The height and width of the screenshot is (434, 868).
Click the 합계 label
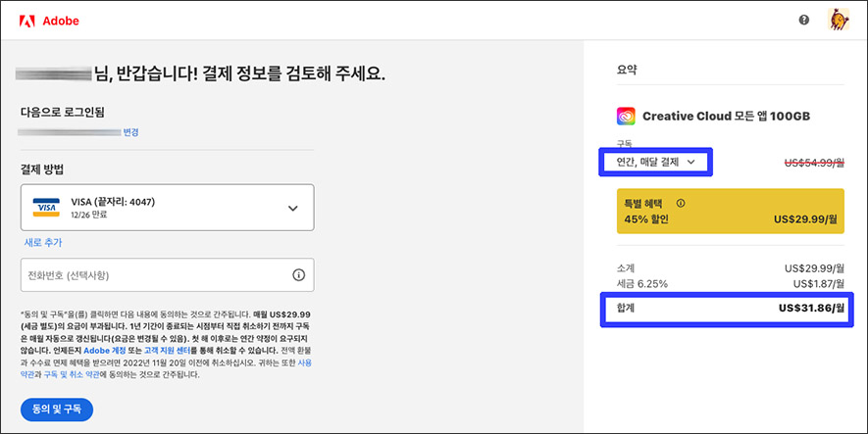point(626,308)
